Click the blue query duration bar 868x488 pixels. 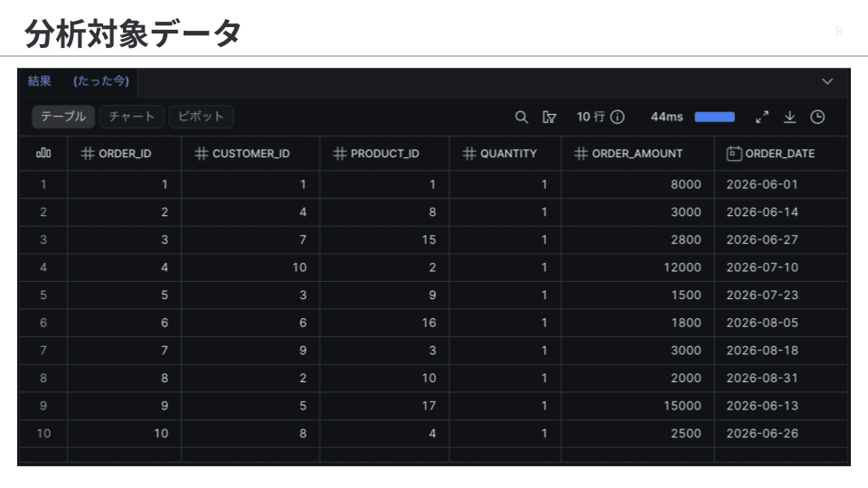point(714,117)
